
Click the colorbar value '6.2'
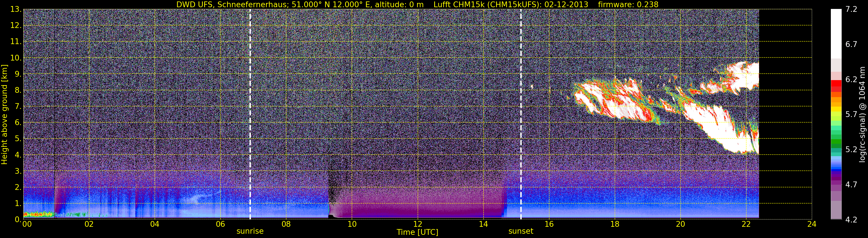[851, 80]
